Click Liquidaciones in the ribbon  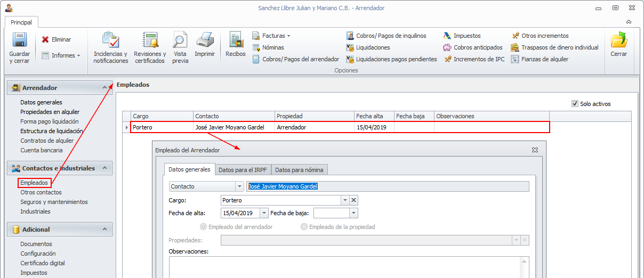pyautogui.click(x=368, y=47)
